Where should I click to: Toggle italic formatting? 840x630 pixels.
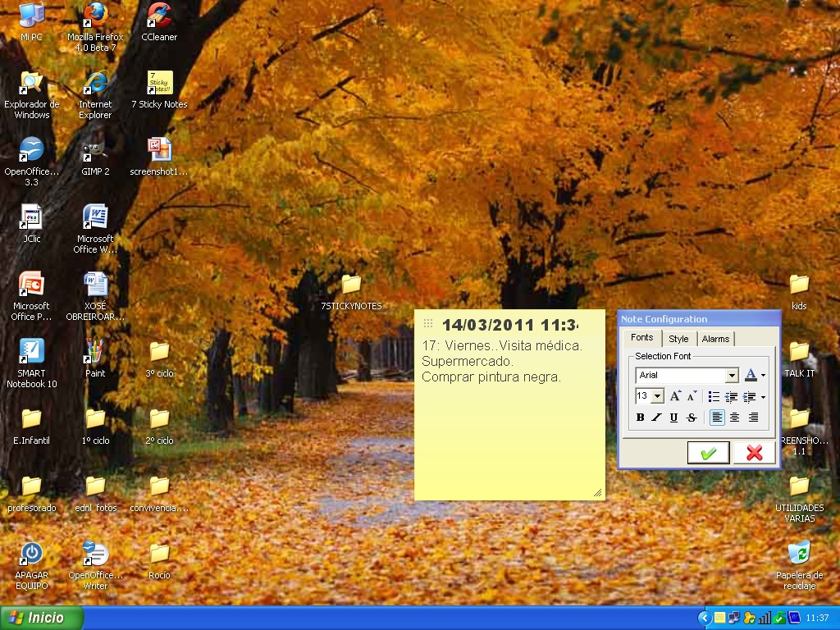(x=656, y=418)
